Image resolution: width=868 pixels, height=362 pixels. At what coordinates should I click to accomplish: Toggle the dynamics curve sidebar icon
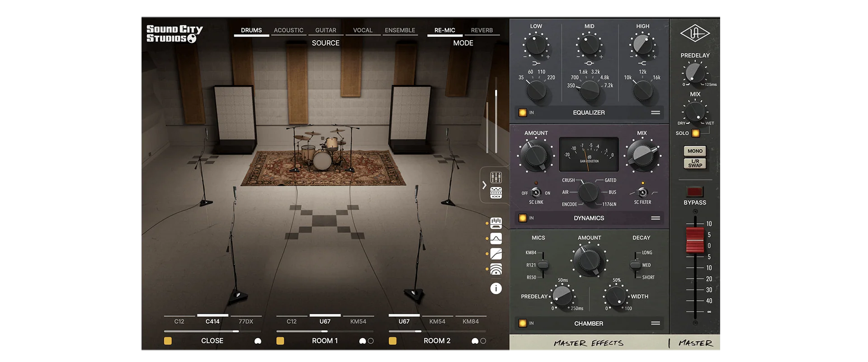point(496,254)
